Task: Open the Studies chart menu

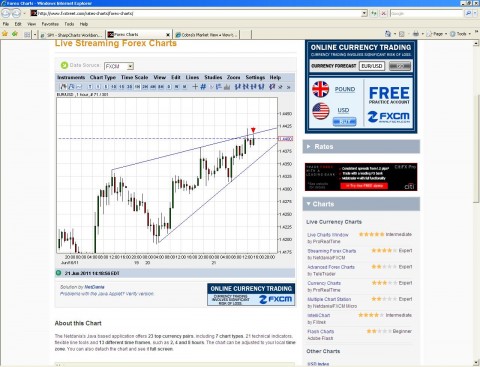Action: click(213, 77)
